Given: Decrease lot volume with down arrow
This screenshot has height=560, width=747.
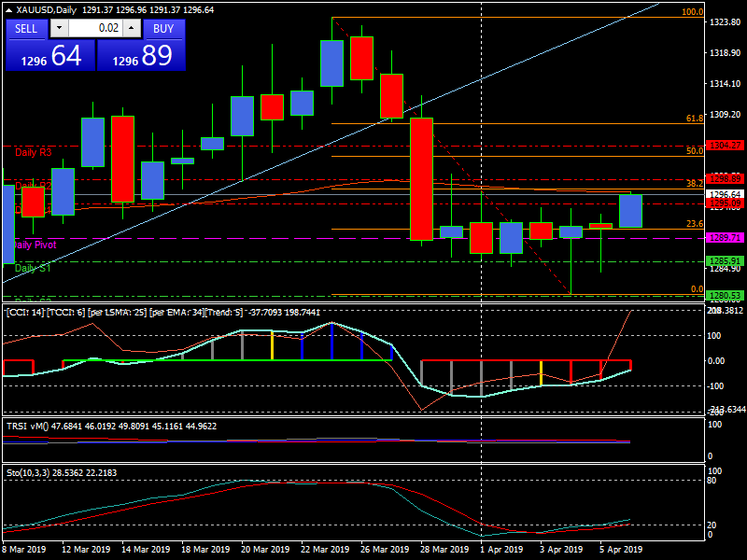Looking at the screenshot, I should tap(59, 29).
